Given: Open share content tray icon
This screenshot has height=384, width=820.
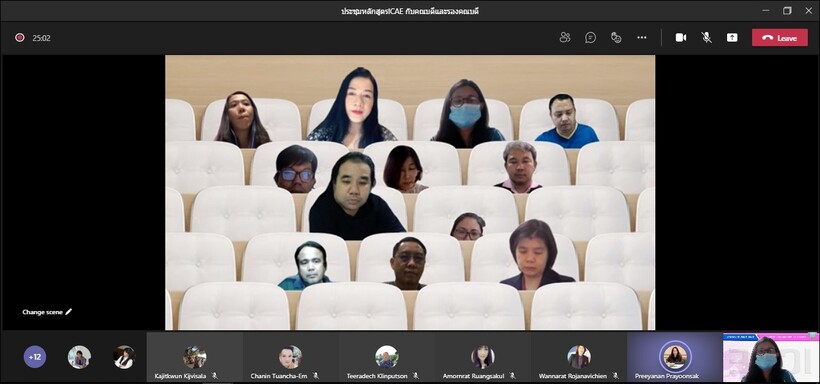Looking at the screenshot, I should coord(732,38).
